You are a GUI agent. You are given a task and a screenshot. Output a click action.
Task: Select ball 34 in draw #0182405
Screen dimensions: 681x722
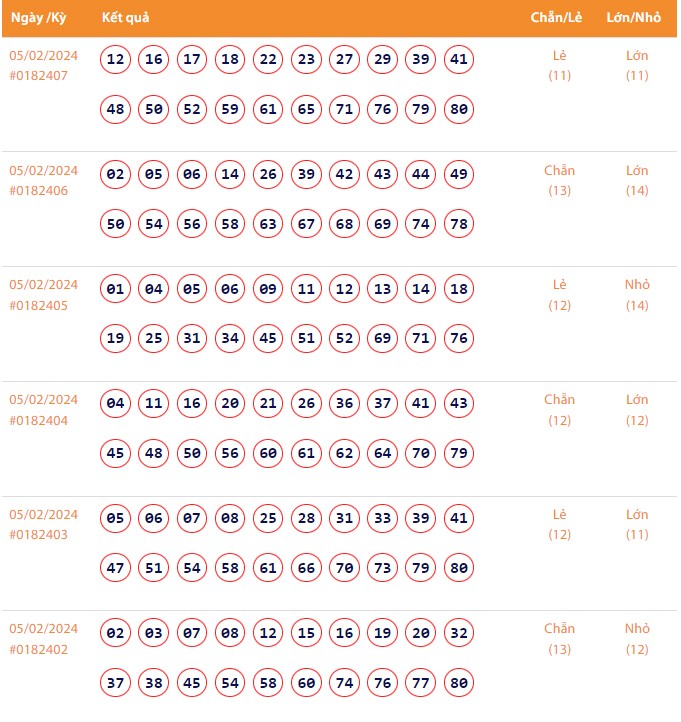[x=230, y=339]
